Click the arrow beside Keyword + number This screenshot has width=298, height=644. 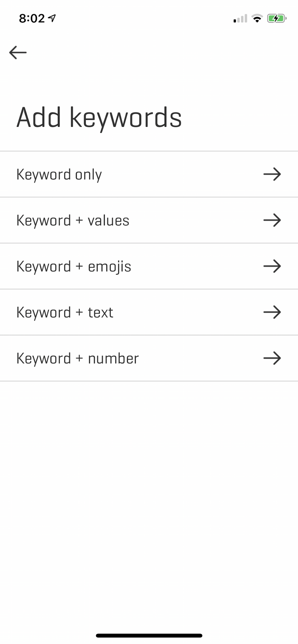pyautogui.click(x=272, y=358)
